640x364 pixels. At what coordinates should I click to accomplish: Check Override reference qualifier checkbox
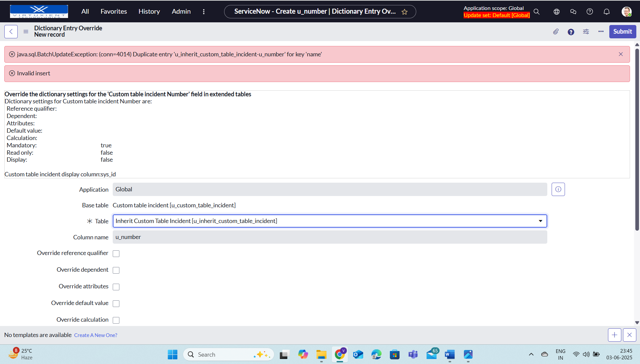pos(116,254)
